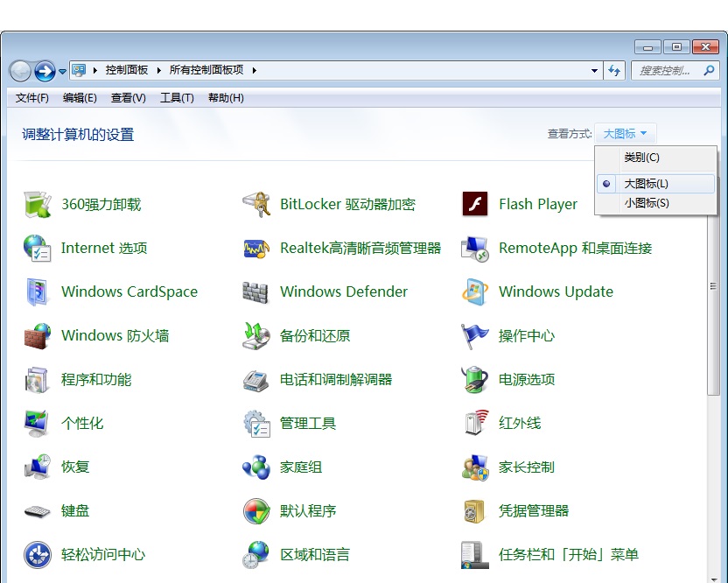Open the 查看方式 dropdown
The image size is (728, 583).
[x=626, y=133]
